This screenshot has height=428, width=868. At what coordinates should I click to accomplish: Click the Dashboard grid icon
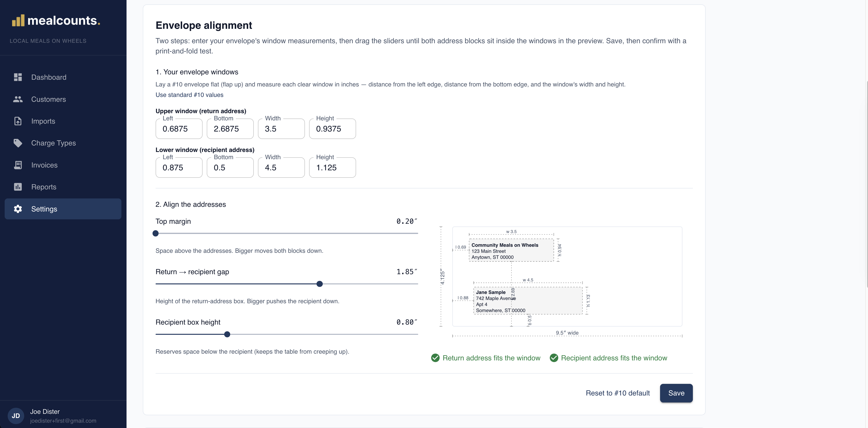pos(18,77)
